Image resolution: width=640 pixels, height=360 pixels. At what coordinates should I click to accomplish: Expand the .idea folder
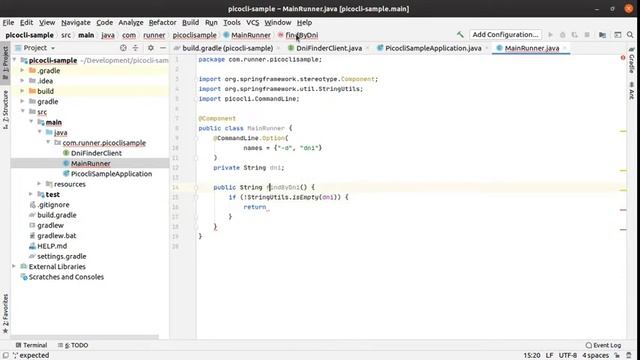tap(22, 80)
